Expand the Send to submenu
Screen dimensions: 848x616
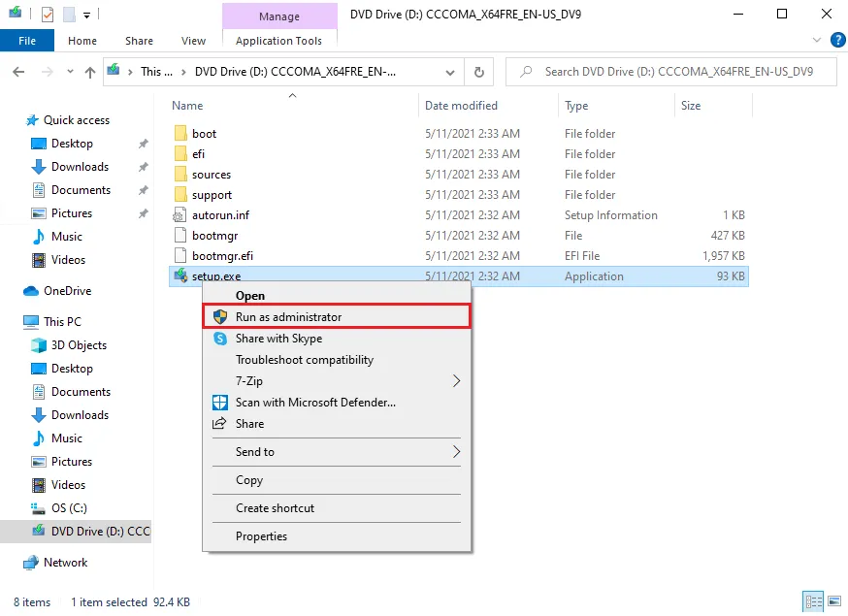[x=337, y=452]
